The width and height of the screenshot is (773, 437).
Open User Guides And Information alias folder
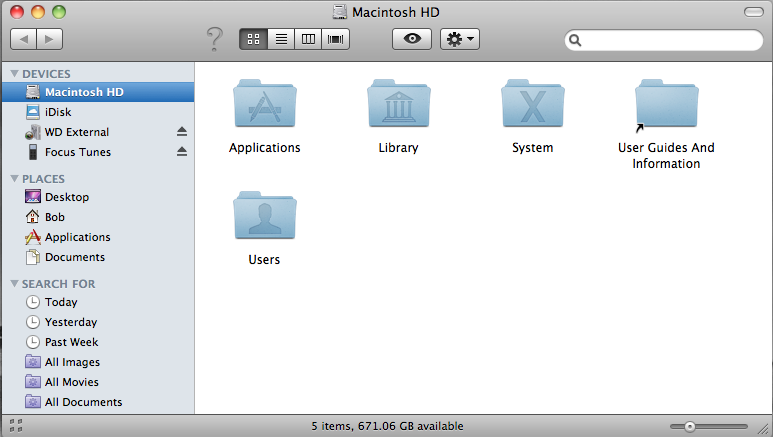[666, 105]
